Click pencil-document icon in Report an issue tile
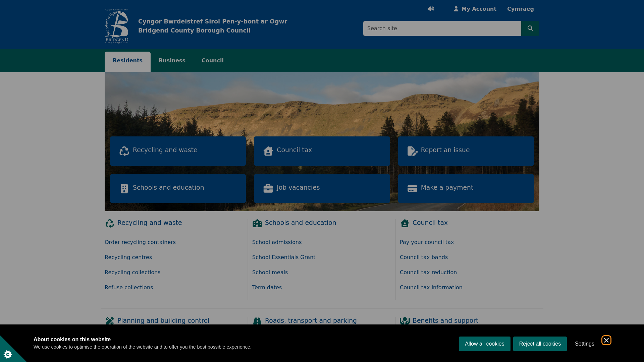The height and width of the screenshot is (362, 644). tap(412, 151)
